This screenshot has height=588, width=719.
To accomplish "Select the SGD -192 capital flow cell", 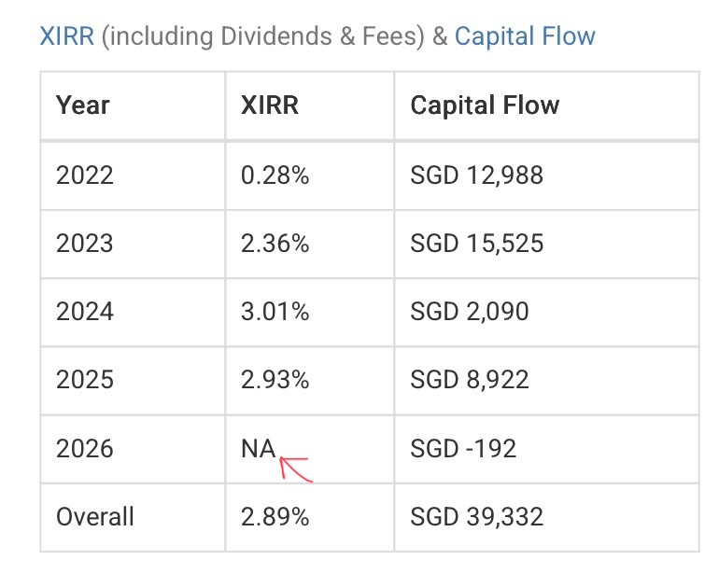I will pos(461,448).
